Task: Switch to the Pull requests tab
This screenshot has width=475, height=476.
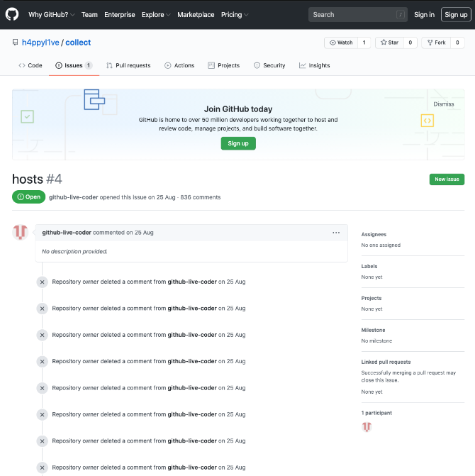Action: click(128, 65)
